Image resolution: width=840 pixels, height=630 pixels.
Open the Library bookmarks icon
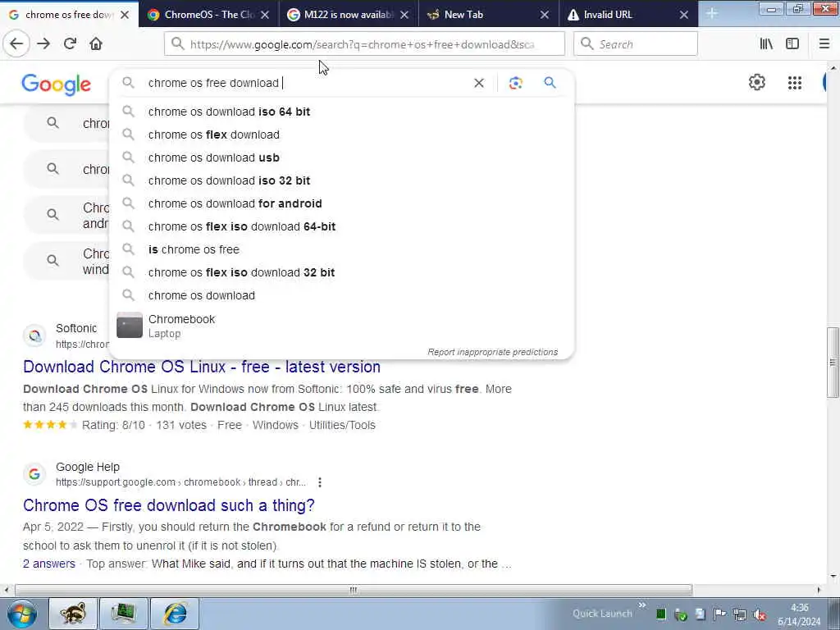click(x=766, y=44)
